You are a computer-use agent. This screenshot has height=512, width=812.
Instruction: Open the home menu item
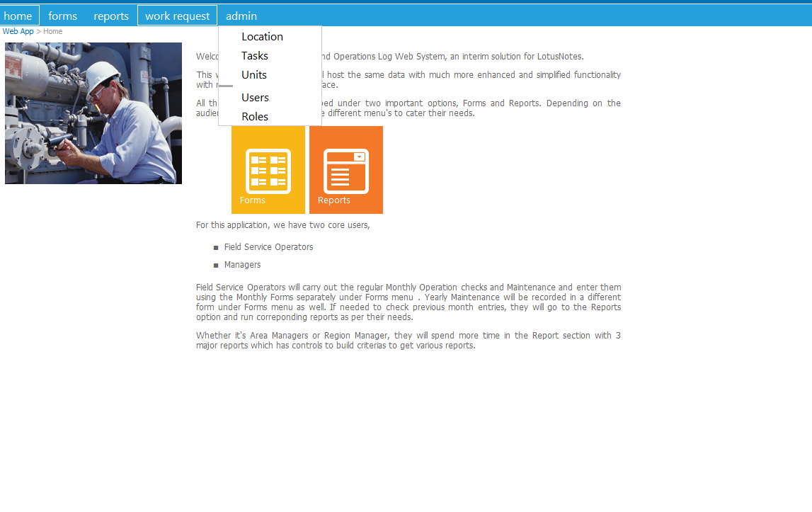[x=18, y=16]
